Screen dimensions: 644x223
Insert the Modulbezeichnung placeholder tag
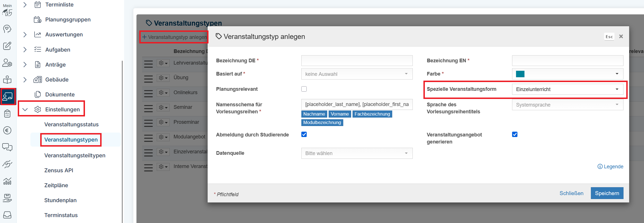point(322,122)
